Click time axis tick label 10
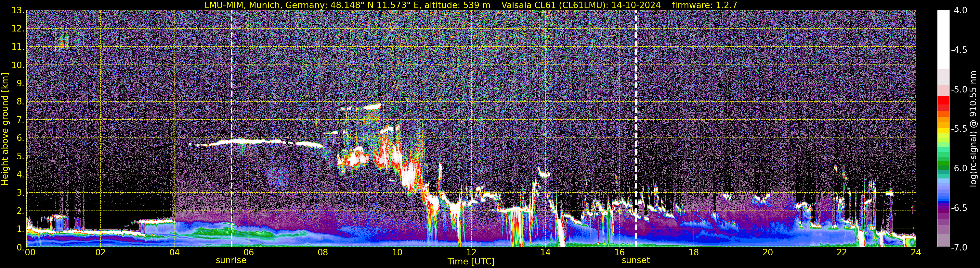The image size is (980, 268). [x=397, y=252]
